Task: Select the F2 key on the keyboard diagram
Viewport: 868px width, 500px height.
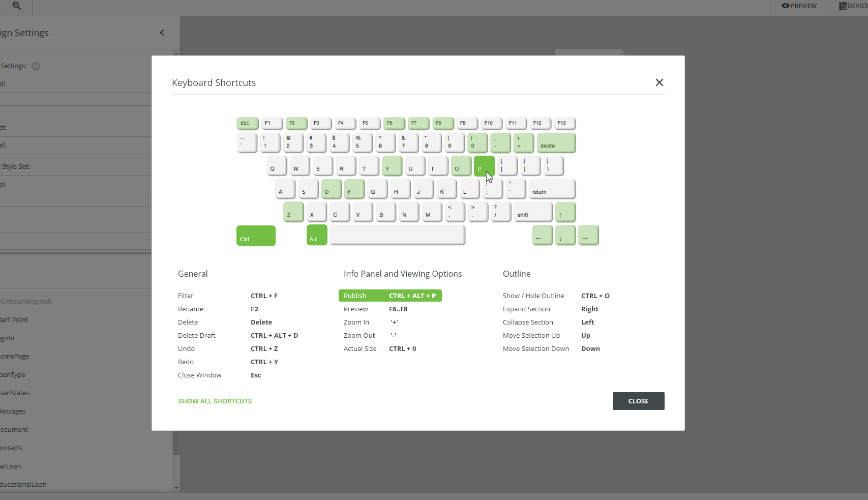Action: point(296,123)
